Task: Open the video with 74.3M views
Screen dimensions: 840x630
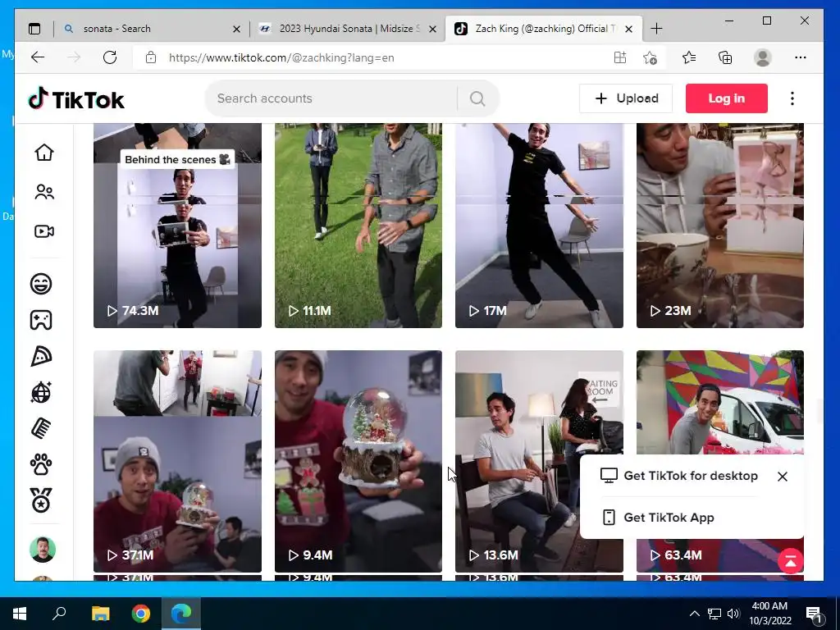Action: click(x=177, y=225)
